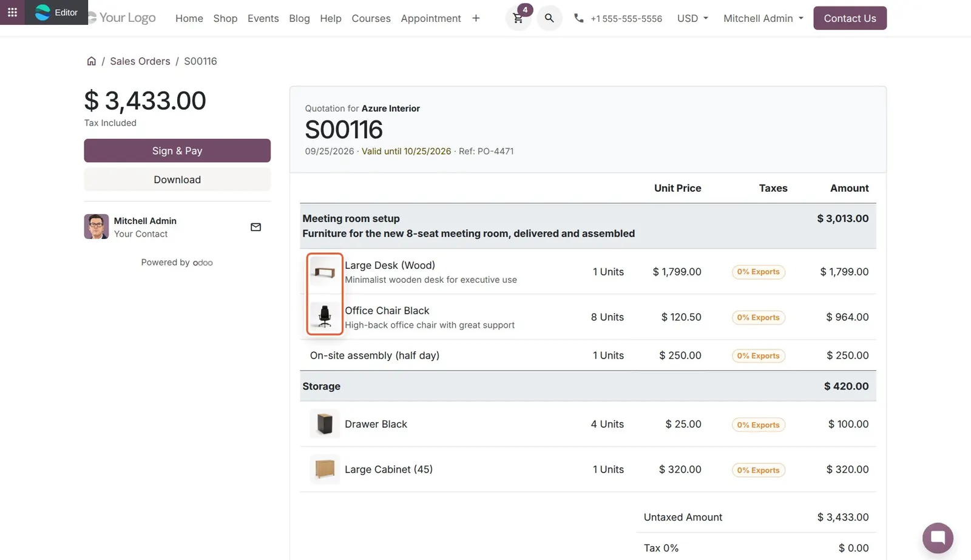The image size is (971, 560).
Task: Click the $ 120.50 unit price
Action: (681, 317)
